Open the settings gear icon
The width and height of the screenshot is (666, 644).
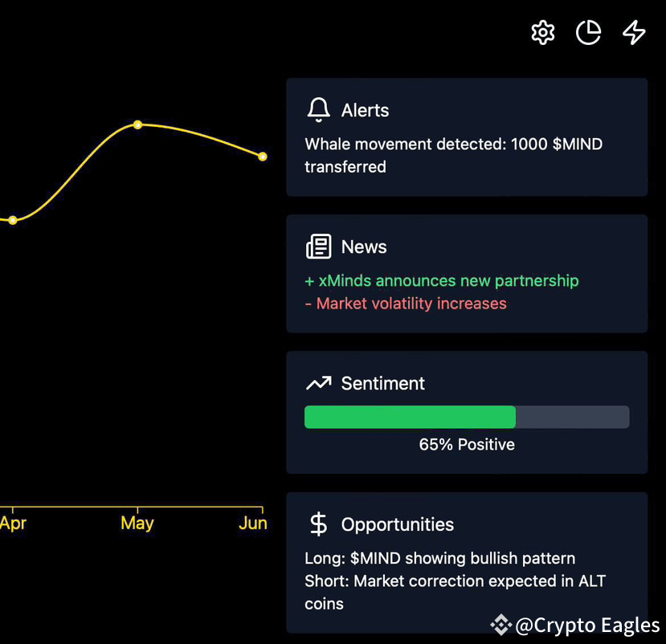click(x=542, y=33)
